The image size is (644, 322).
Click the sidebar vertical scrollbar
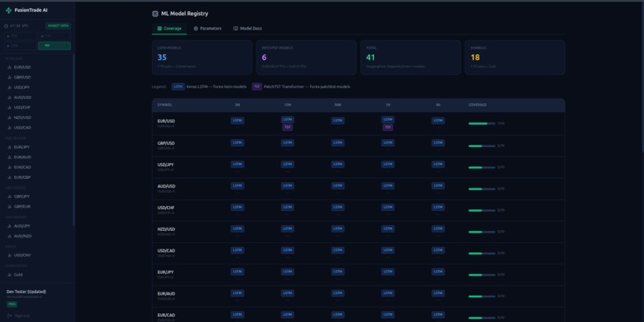[x=74, y=140]
